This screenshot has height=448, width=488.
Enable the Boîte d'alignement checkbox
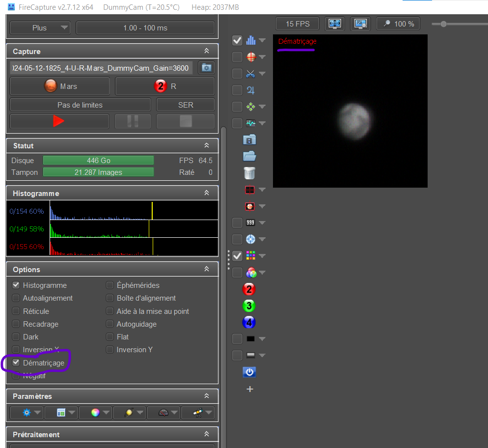[109, 298]
